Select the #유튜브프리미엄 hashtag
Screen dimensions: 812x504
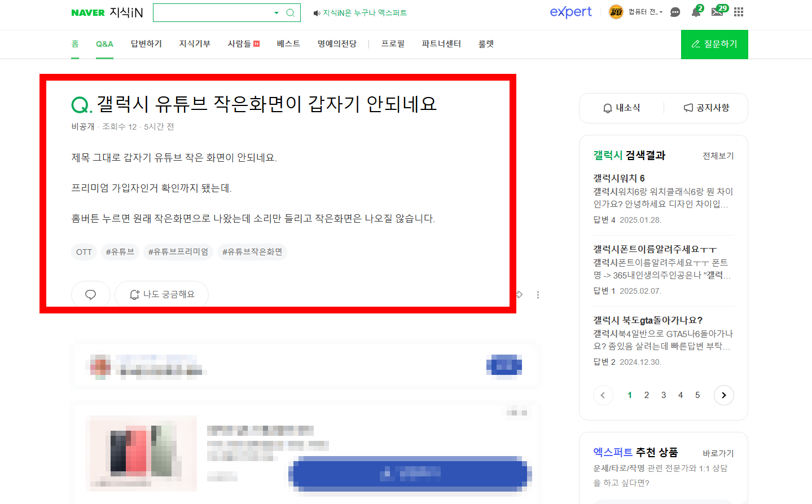tap(178, 252)
